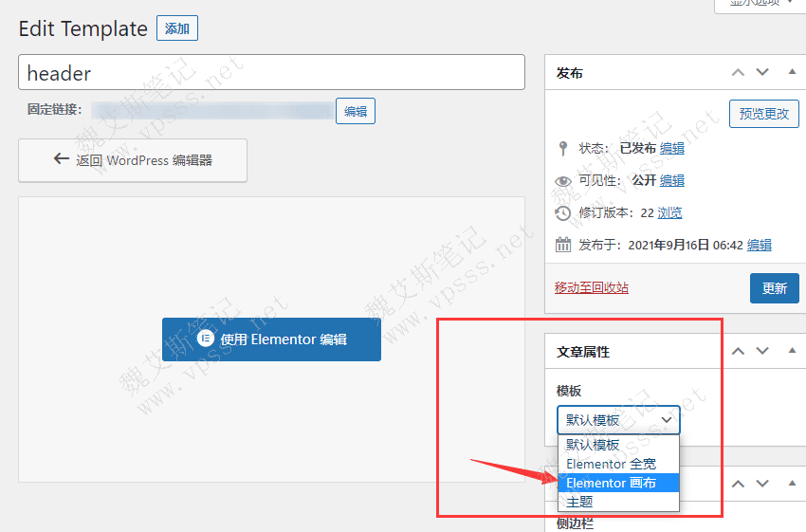Click the history clock icon beside 修订版本
The height and width of the screenshot is (532, 806).
(563, 212)
